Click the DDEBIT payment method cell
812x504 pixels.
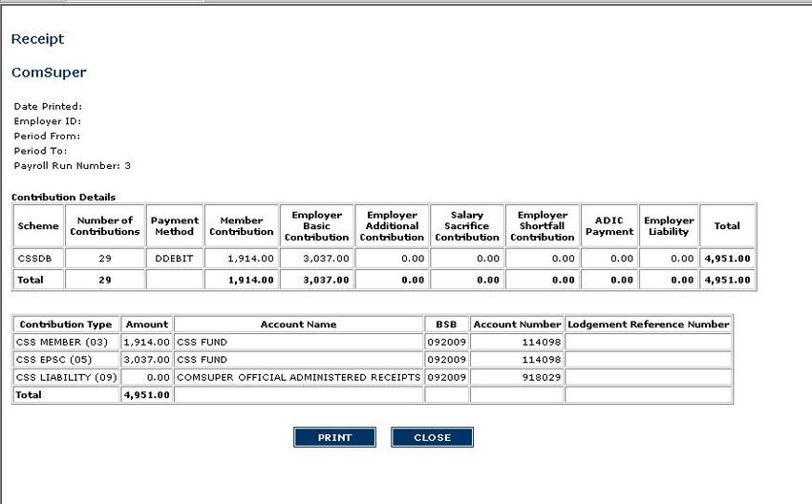tap(174, 258)
